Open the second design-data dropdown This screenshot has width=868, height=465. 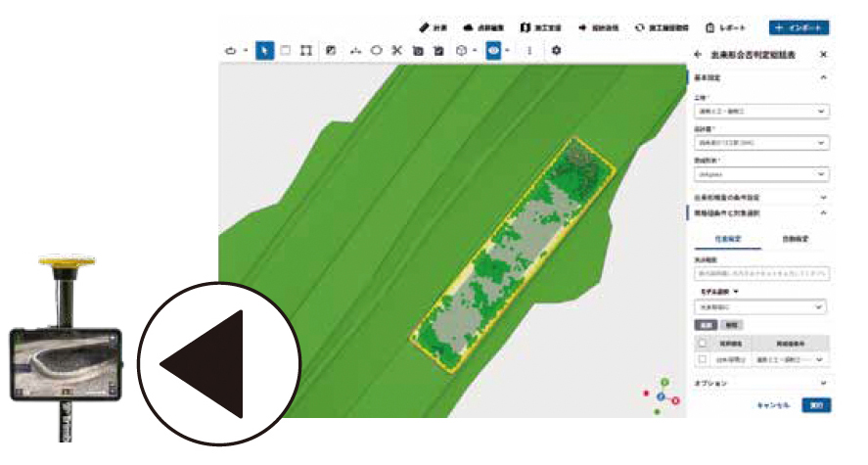click(x=761, y=143)
